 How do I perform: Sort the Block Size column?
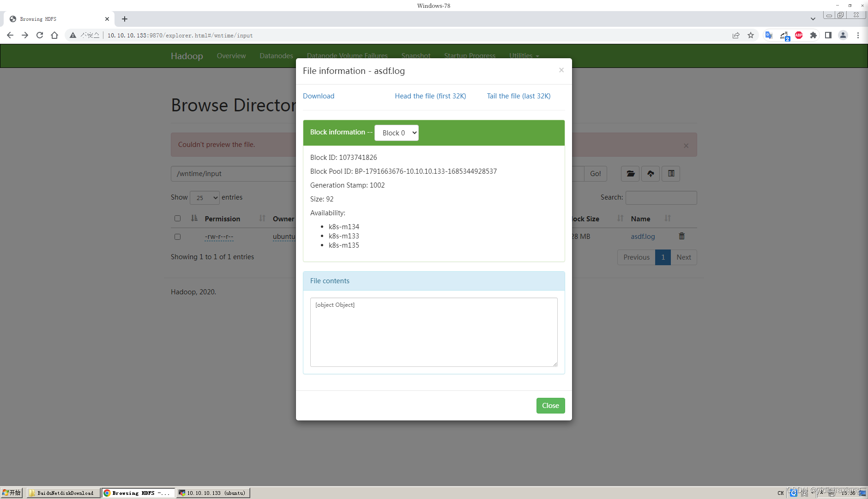pos(620,218)
